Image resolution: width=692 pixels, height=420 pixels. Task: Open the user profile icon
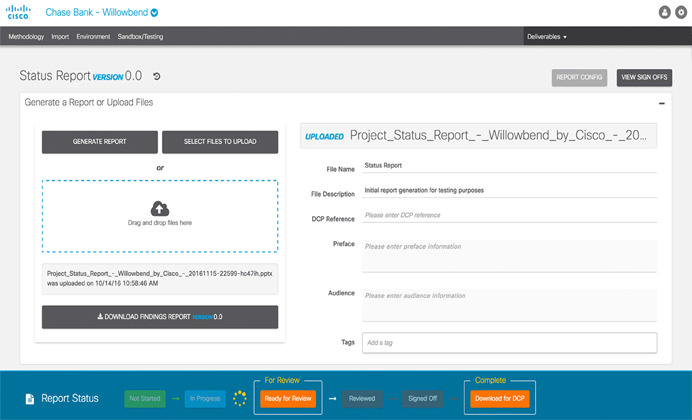click(665, 12)
